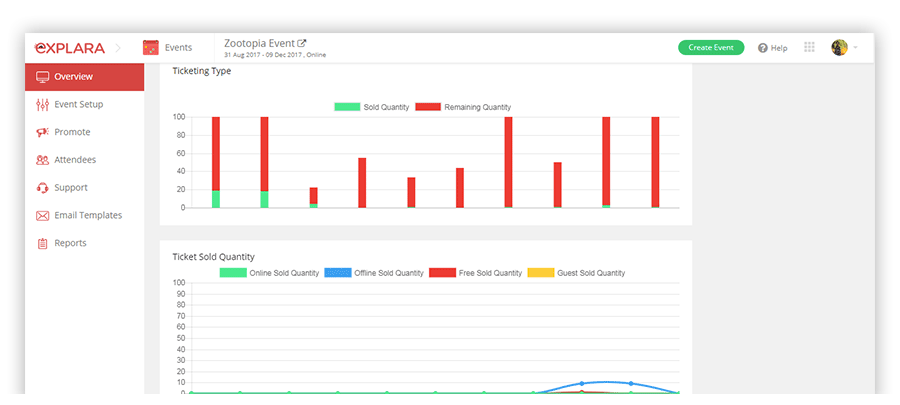This screenshot has width=900, height=405.
Task: Click the breadcrumb chevron after Explara
Action: (118, 48)
